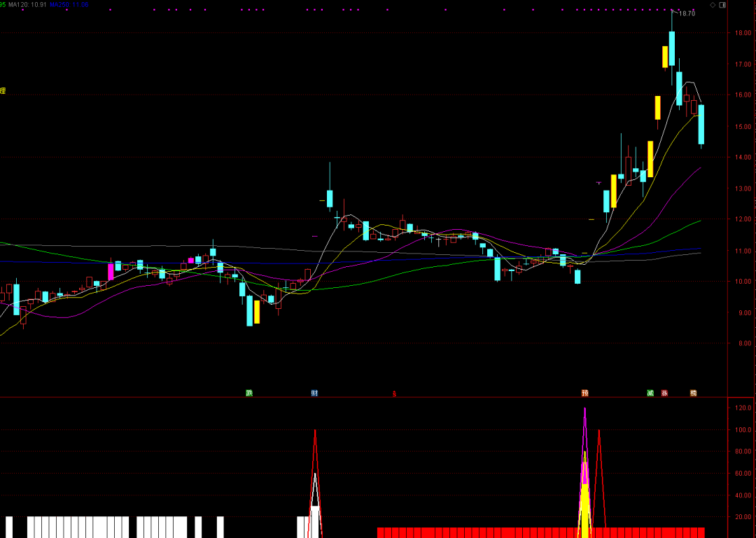Select the blue MA250 indicator label
This screenshot has width=756, height=538.
pos(69,4)
